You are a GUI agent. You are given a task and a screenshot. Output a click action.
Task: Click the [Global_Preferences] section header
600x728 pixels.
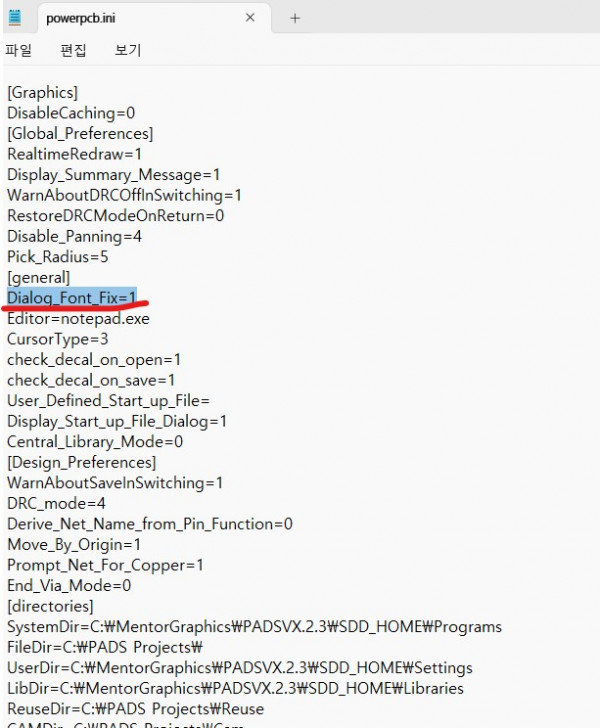pos(80,133)
